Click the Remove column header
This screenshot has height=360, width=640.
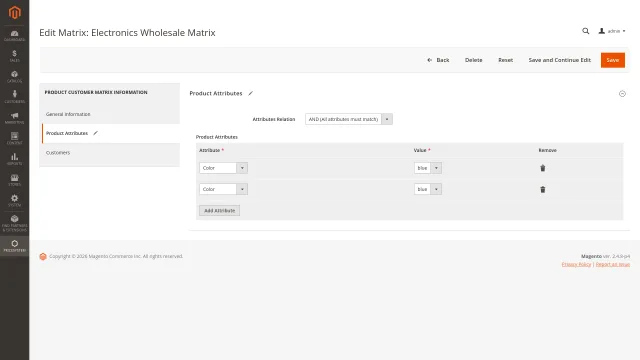click(x=547, y=150)
